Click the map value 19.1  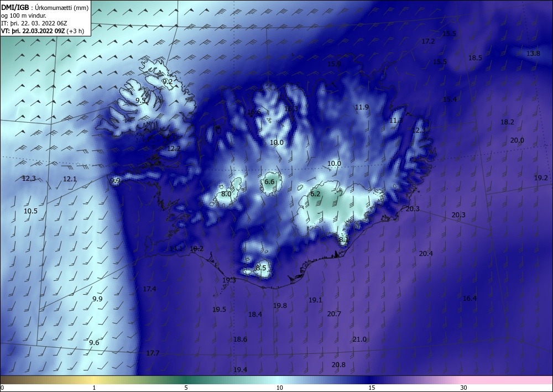point(315,300)
